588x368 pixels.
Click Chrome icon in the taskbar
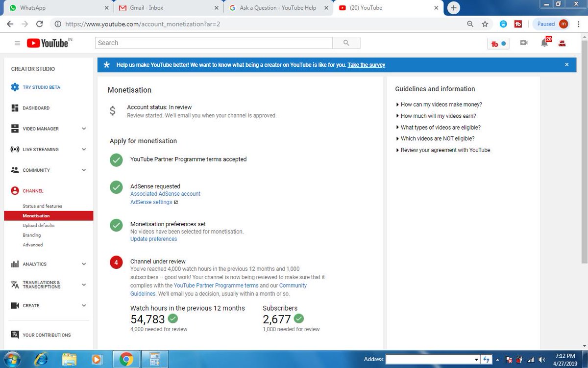pyautogui.click(x=126, y=360)
